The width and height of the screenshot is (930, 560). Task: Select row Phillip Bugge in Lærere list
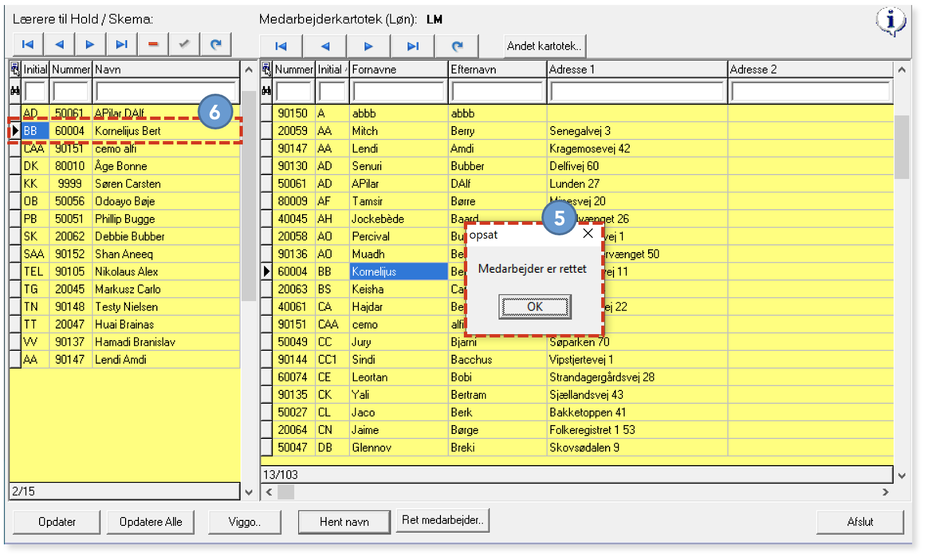coord(125,219)
